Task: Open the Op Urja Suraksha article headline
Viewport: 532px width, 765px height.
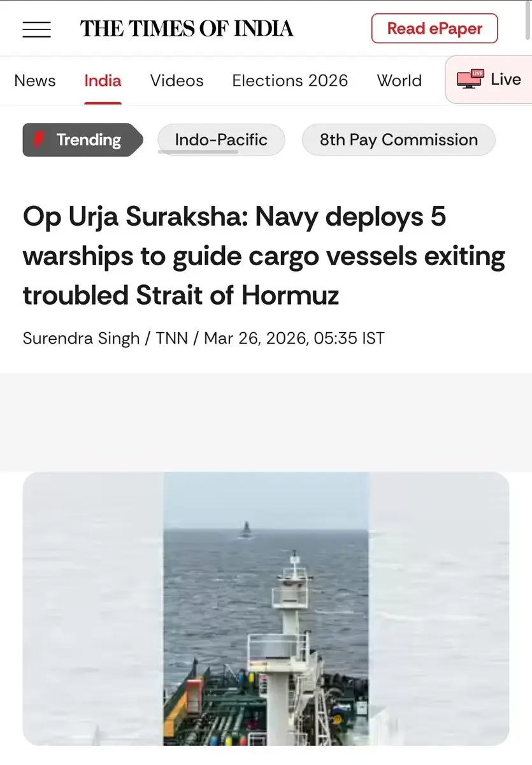Action: coord(264,256)
